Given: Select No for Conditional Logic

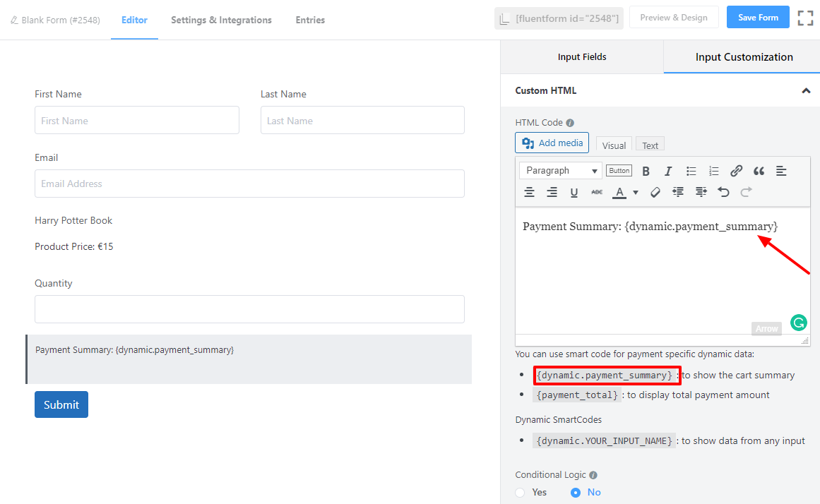Looking at the screenshot, I should click(576, 492).
